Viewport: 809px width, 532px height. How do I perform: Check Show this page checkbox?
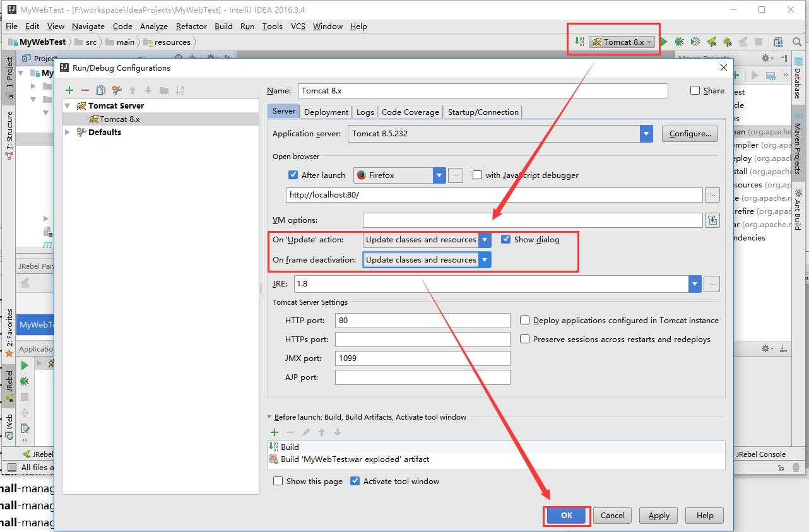point(278,481)
